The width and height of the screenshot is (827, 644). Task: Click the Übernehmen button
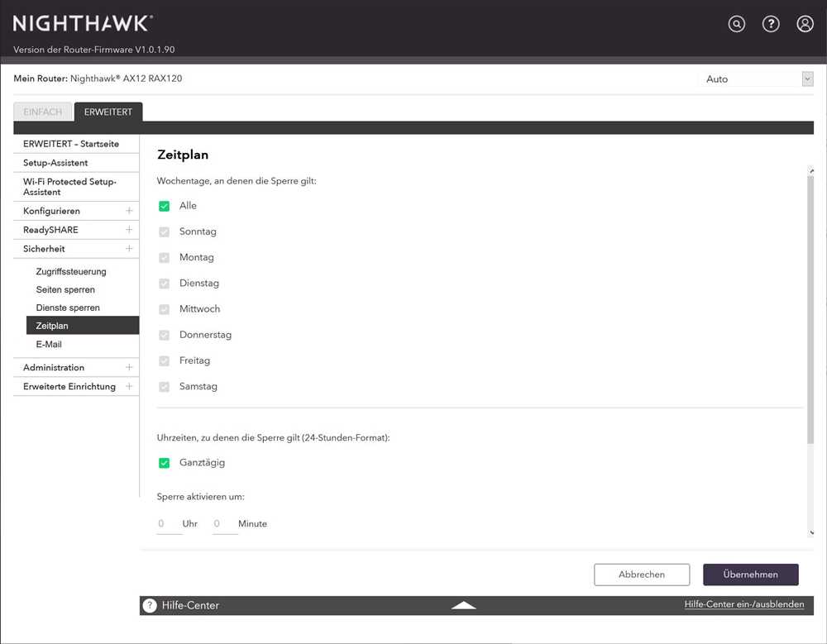[750, 575]
